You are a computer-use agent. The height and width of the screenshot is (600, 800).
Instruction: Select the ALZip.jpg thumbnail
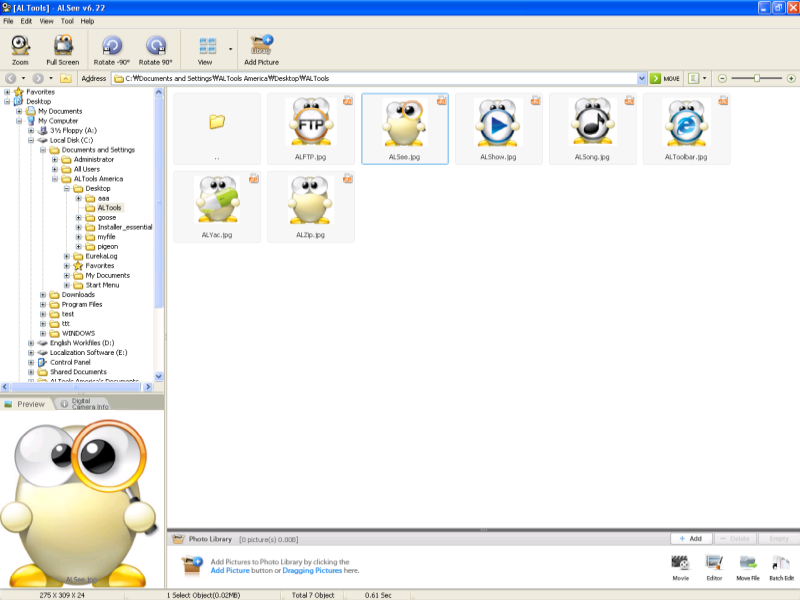pyautogui.click(x=310, y=207)
